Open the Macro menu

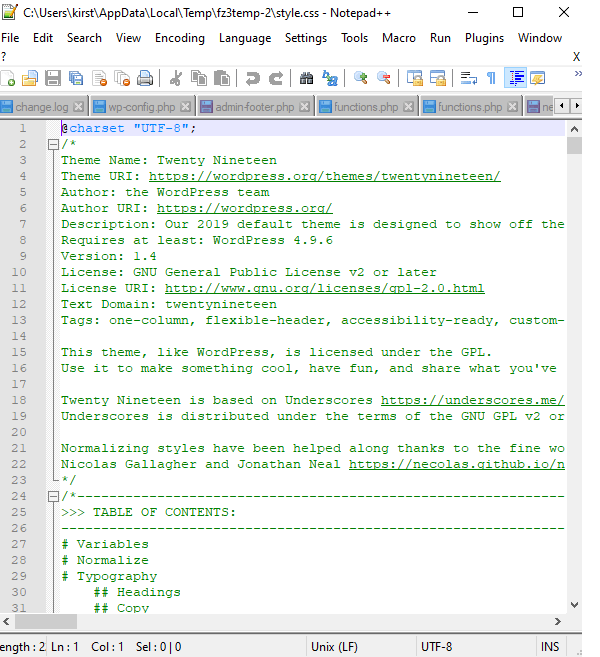click(399, 38)
